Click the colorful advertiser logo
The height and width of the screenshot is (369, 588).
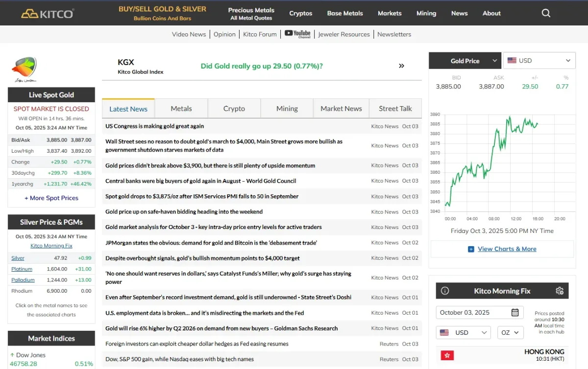point(25,69)
